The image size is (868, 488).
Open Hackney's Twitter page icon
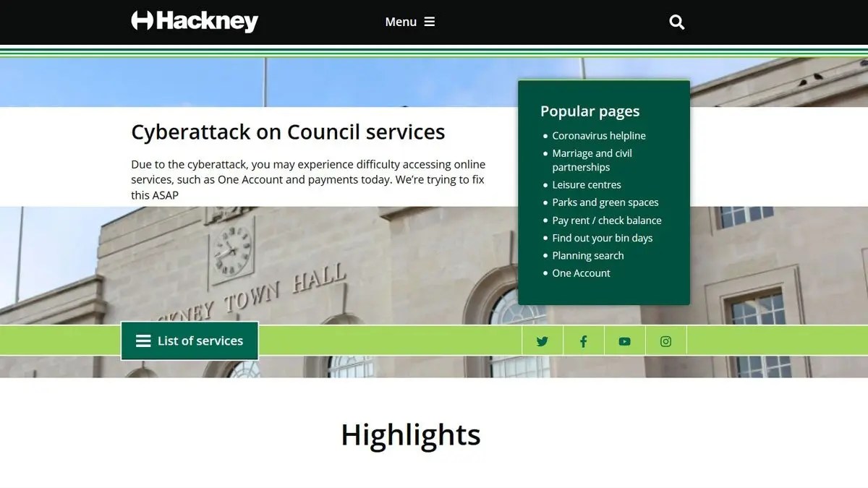point(542,341)
